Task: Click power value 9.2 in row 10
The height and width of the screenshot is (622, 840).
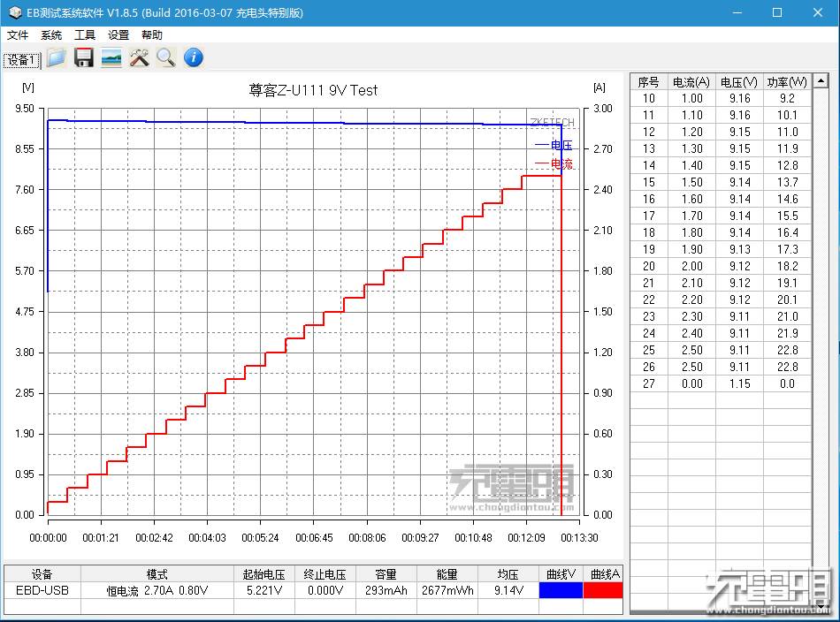Action: 788,98
